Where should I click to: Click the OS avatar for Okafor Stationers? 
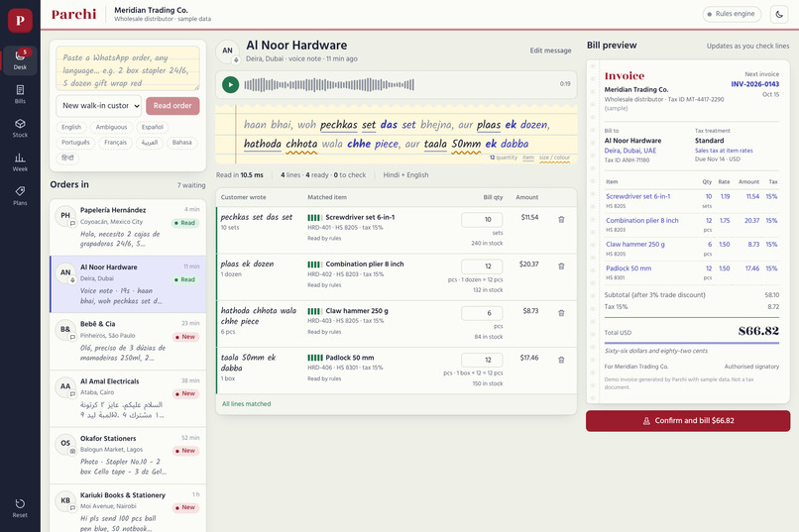tap(65, 443)
